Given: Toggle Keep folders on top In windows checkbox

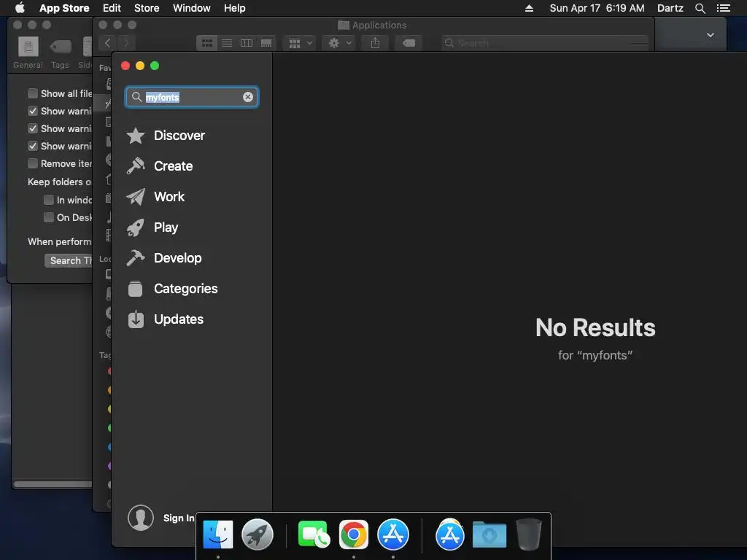Looking at the screenshot, I should pos(49,200).
